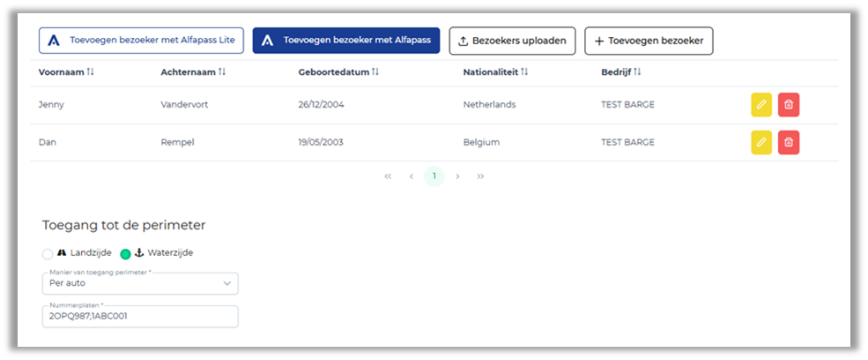Sort table by Bedrijf column
The image size is (868, 360).
click(637, 71)
